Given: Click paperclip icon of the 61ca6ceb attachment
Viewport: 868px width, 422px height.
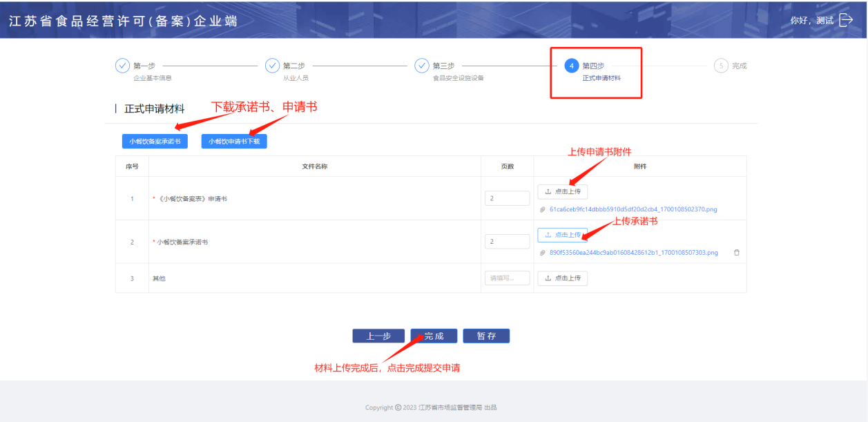Looking at the screenshot, I should (x=543, y=209).
